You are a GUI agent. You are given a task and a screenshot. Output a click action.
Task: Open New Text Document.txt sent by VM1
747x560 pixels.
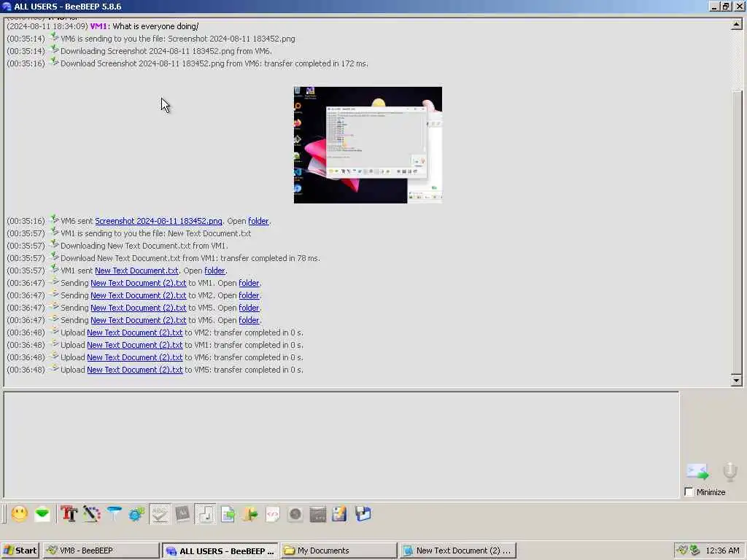[x=136, y=271]
